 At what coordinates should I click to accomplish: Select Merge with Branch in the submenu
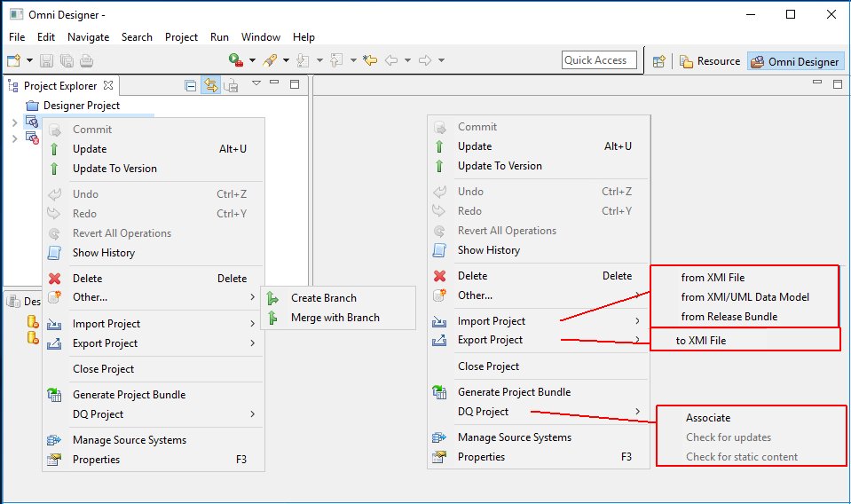pyautogui.click(x=338, y=318)
